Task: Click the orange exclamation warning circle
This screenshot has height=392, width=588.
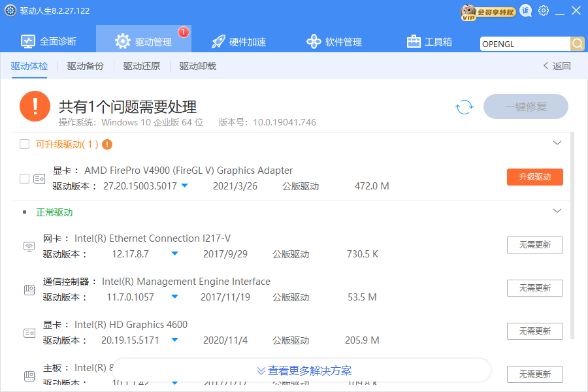Action: (35, 106)
